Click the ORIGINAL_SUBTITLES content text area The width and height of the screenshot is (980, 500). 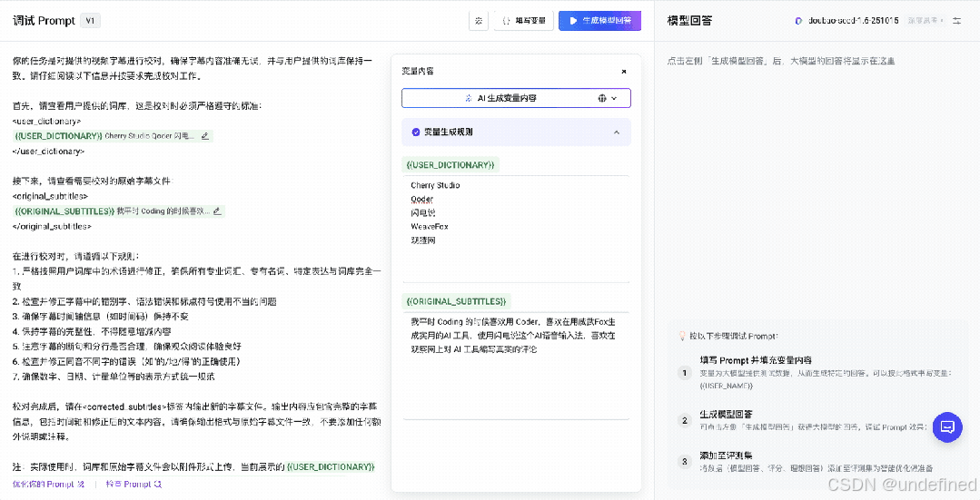click(516, 365)
